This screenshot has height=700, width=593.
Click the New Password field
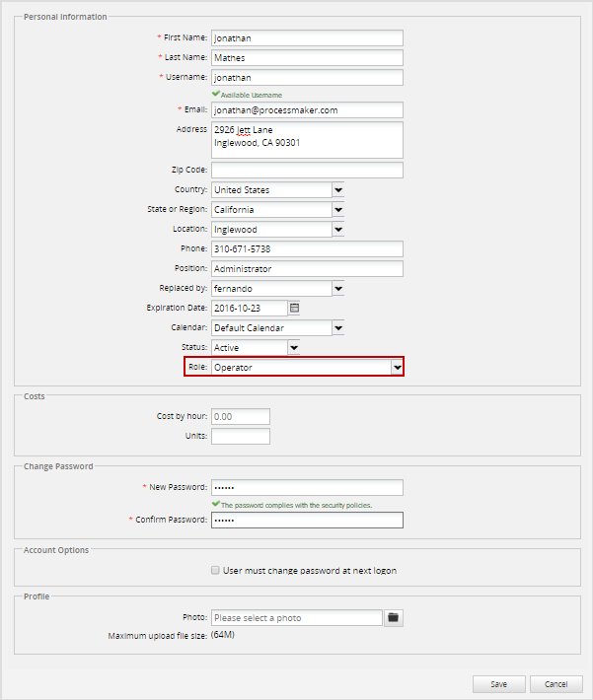tap(307, 487)
